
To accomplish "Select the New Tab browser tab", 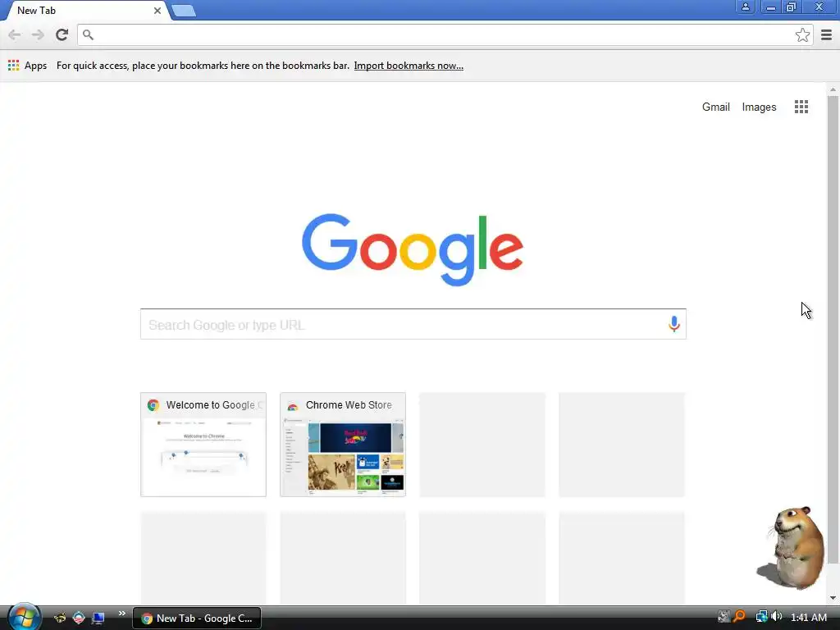I will pyautogui.click(x=85, y=11).
